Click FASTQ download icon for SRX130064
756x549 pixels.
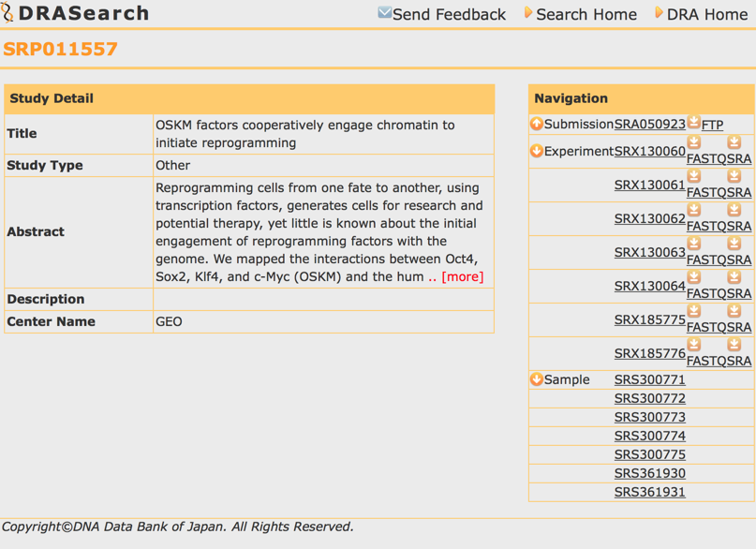click(694, 277)
